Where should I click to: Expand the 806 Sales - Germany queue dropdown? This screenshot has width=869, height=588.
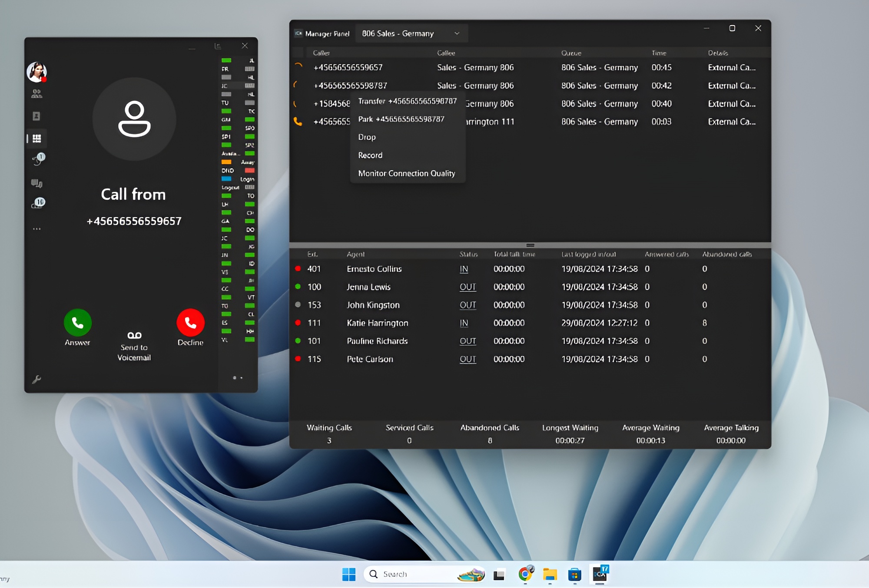[x=457, y=33]
